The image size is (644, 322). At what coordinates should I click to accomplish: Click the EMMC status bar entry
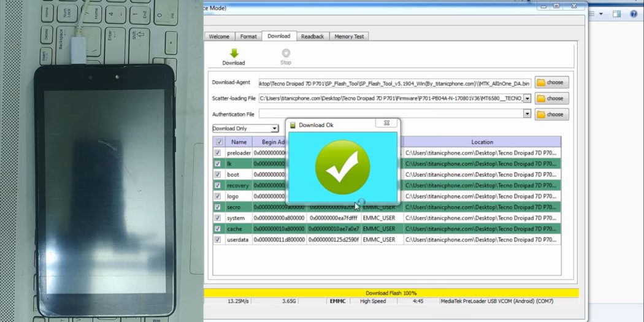click(x=338, y=301)
